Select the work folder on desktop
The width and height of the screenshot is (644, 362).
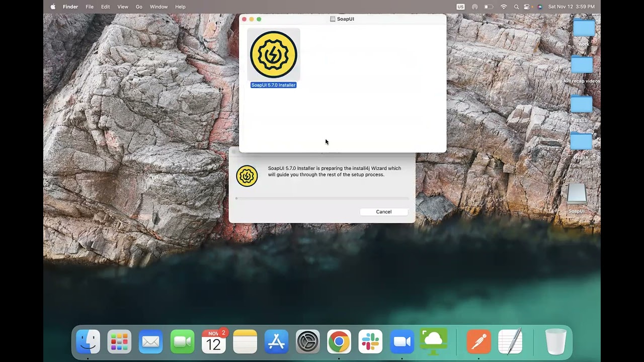(584, 29)
